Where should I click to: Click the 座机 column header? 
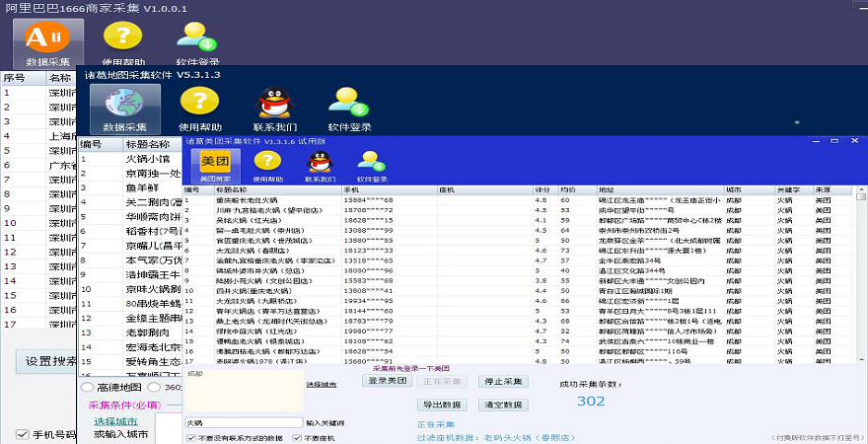click(x=485, y=189)
